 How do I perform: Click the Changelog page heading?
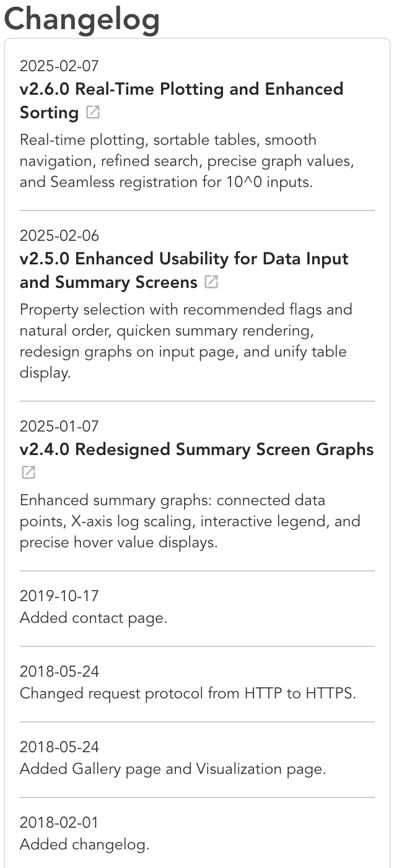pyautogui.click(x=82, y=19)
